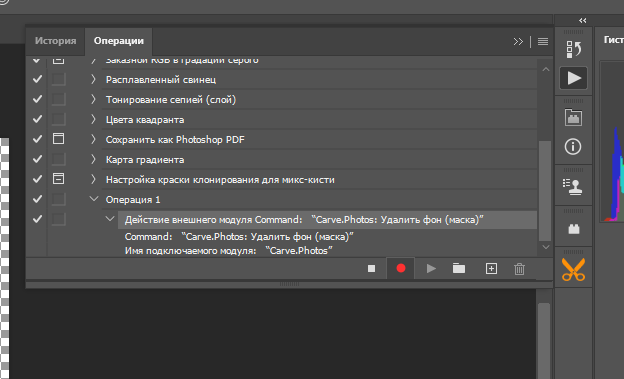The height and width of the screenshot is (379, 624).
Task: Select the Цвета квадранта row
Action: [x=319, y=120]
